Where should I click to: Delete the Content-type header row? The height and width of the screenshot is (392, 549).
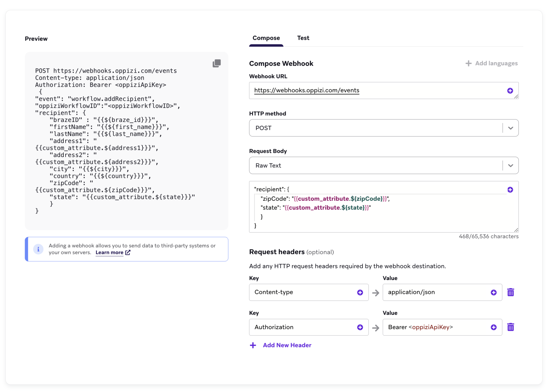(510, 292)
